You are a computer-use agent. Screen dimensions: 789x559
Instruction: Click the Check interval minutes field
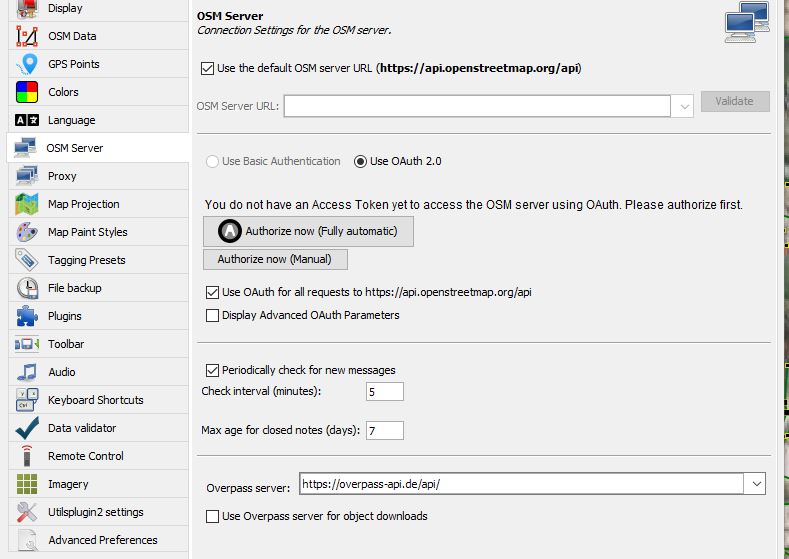click(384, 392)
